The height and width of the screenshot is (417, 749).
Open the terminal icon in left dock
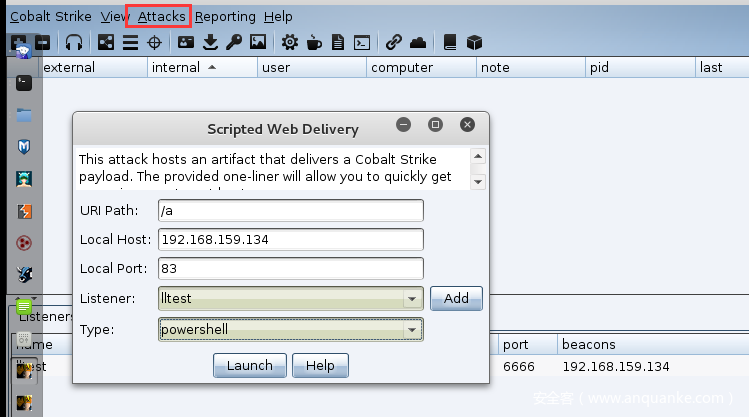[24, 83]
